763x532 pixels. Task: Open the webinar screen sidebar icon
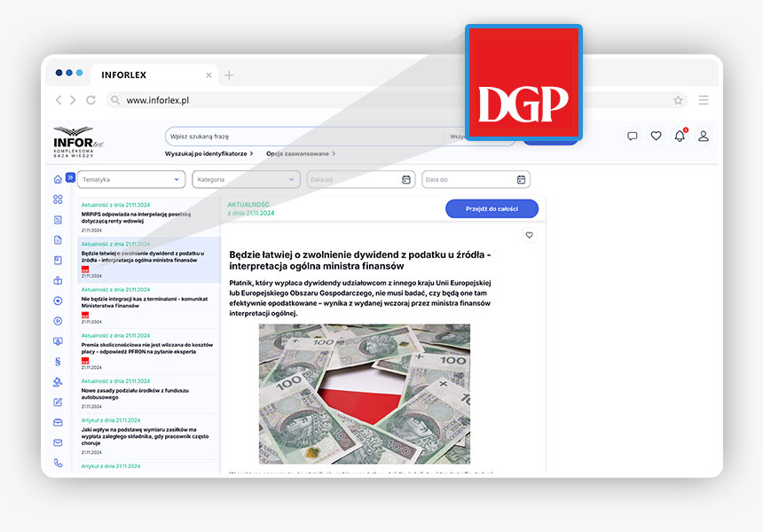(x=58, y=340)
